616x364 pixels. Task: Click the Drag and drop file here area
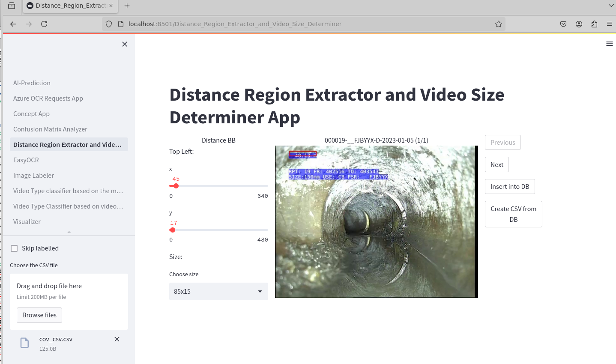[x=69, y=301]
